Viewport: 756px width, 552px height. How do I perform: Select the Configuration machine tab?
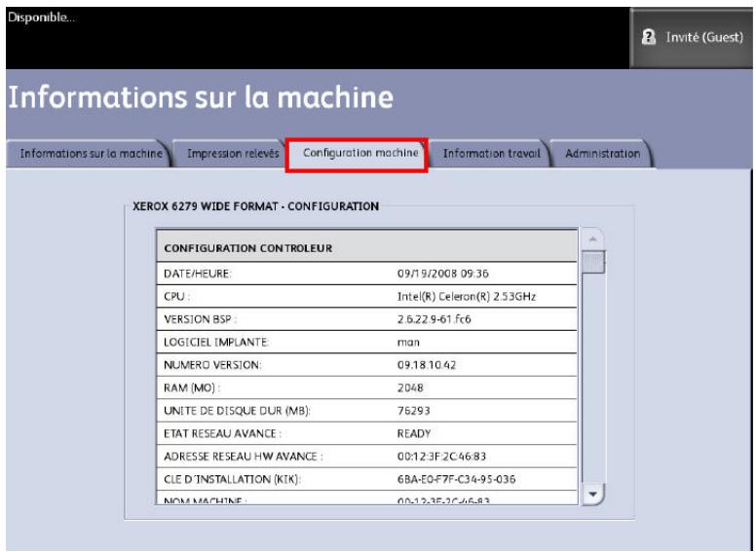coord(357,154)
